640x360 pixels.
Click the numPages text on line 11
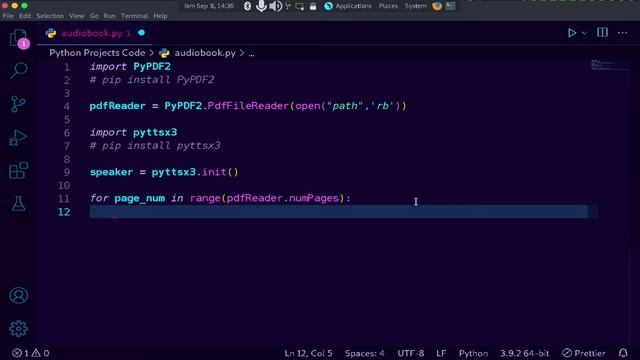pyautogui.click(x=314, y=198)
